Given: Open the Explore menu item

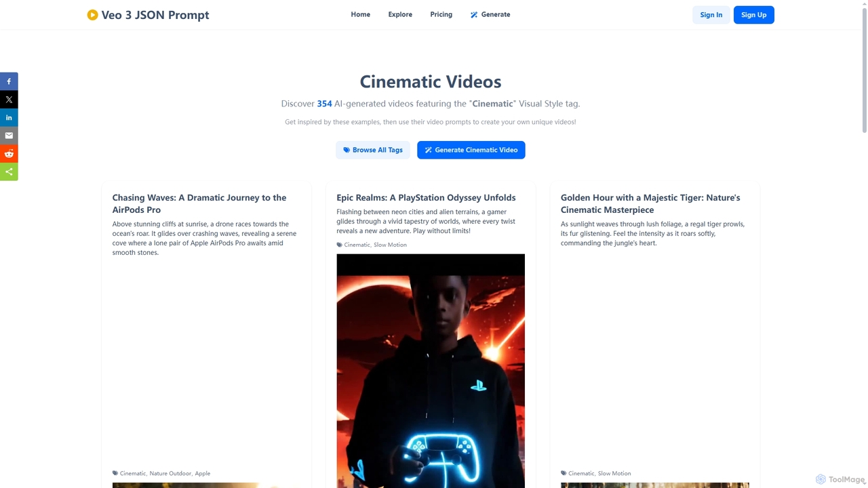Looking at the screenshot, I should point(400,14).
